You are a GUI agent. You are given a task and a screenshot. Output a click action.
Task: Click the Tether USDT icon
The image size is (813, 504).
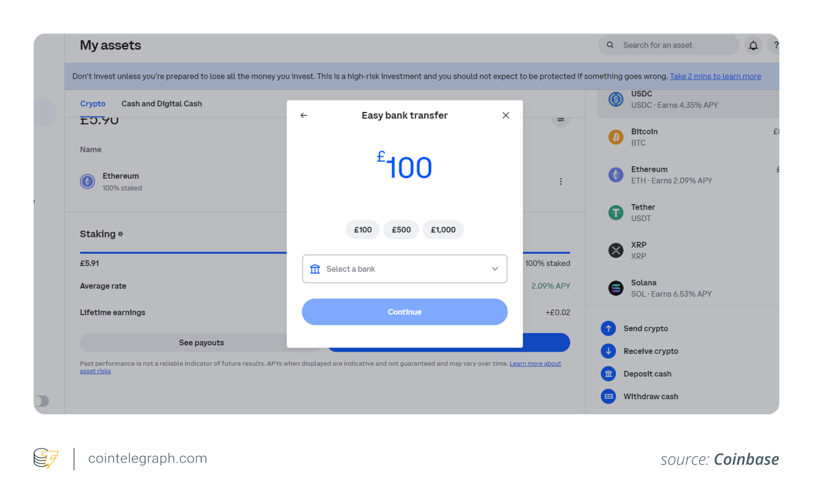[x=616, y=212]
